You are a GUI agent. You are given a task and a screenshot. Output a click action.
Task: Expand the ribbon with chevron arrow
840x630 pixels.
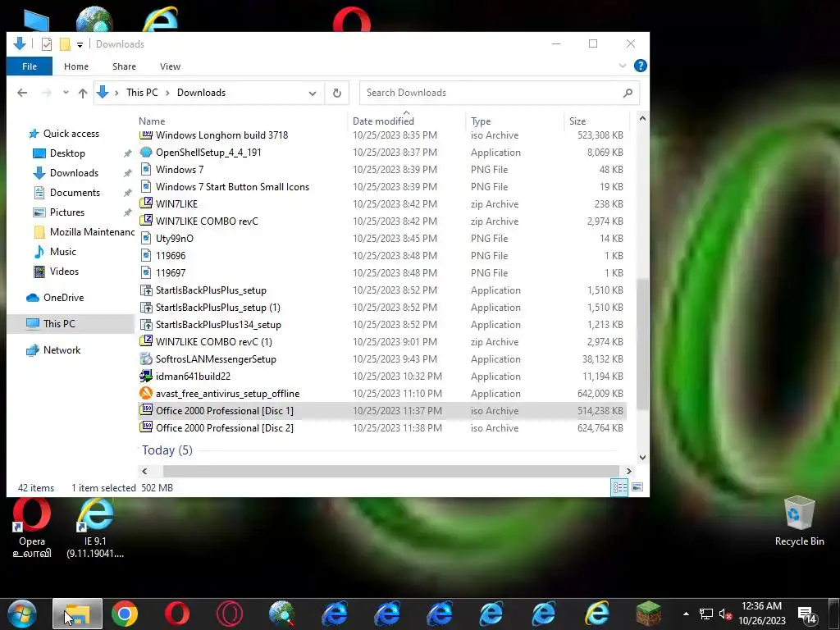(623, 66)
